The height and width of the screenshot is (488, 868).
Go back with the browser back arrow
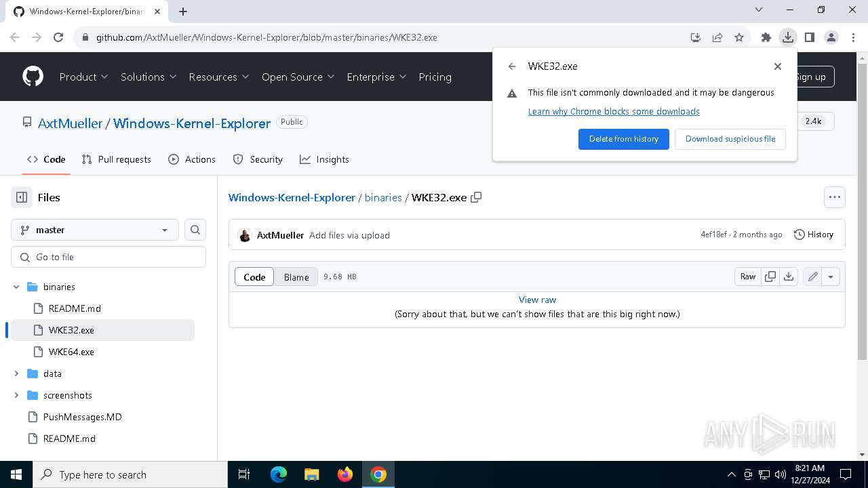point(15,37)
